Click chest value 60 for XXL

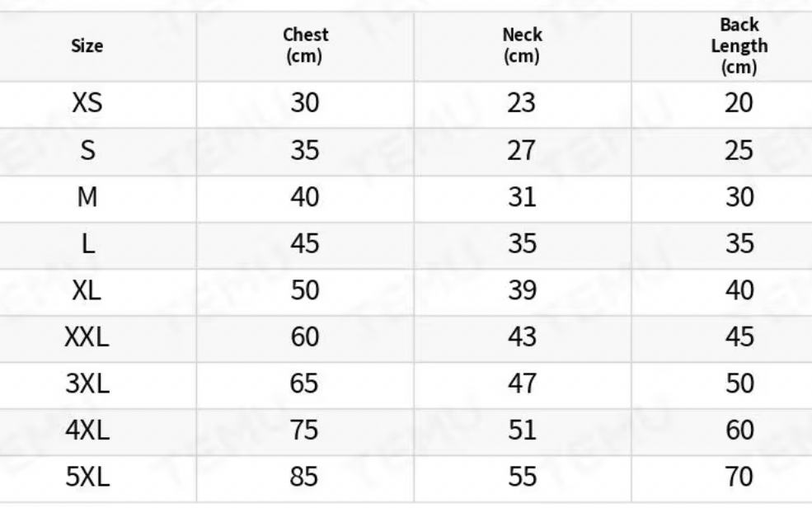click(305, 337)
